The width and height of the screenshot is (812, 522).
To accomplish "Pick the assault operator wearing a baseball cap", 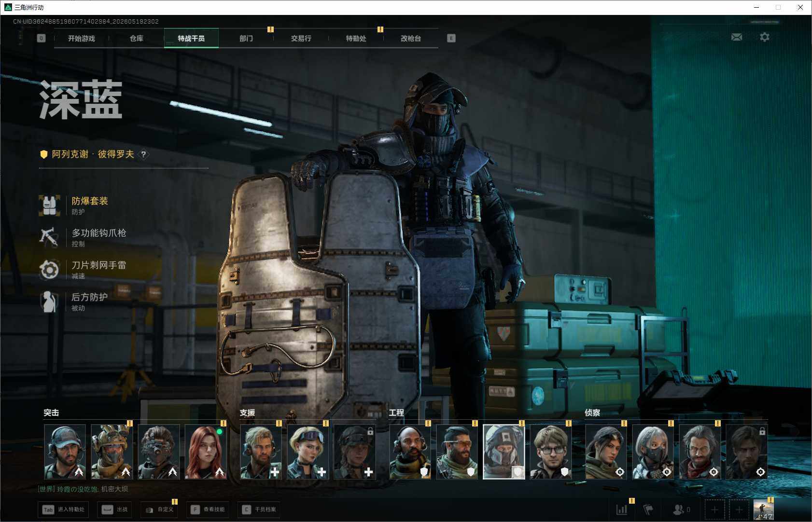I will pyautogui.click(x=65, y=452).
